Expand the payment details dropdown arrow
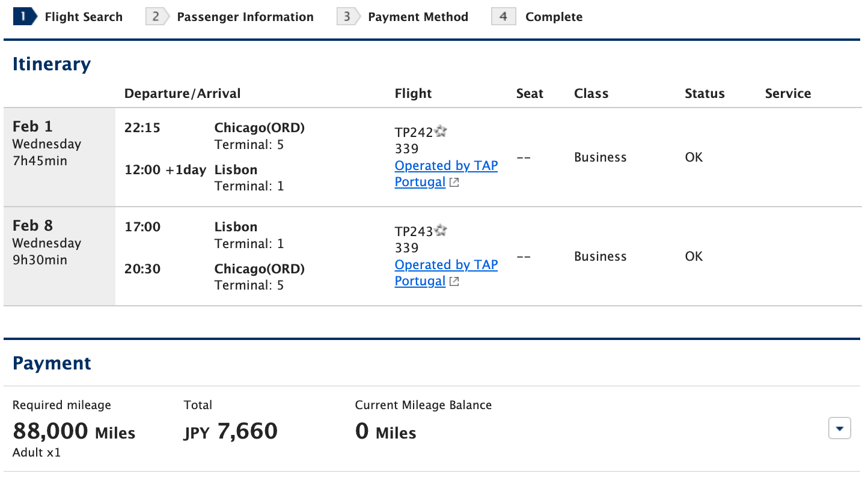This screenshot has width=868, height=477. 839,428
